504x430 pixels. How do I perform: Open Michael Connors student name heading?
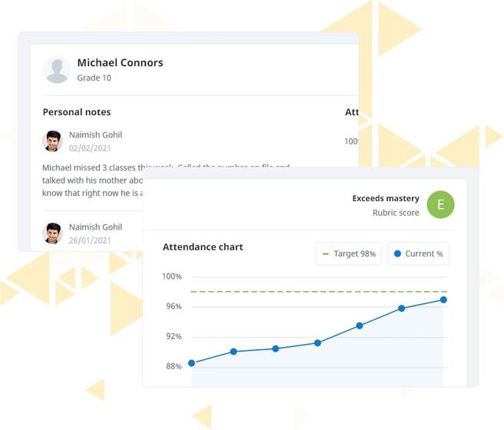[x=120, y=62]
